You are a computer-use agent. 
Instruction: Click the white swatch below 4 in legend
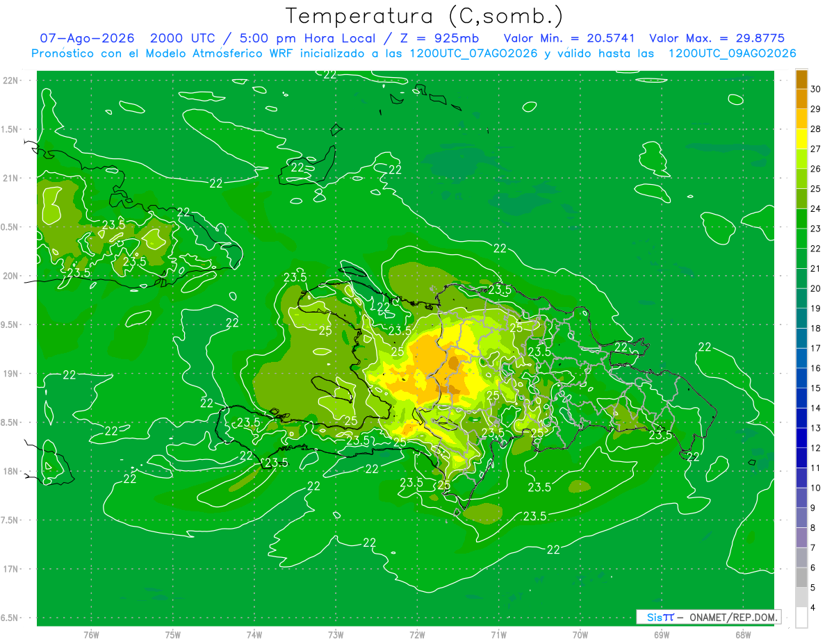801,618
